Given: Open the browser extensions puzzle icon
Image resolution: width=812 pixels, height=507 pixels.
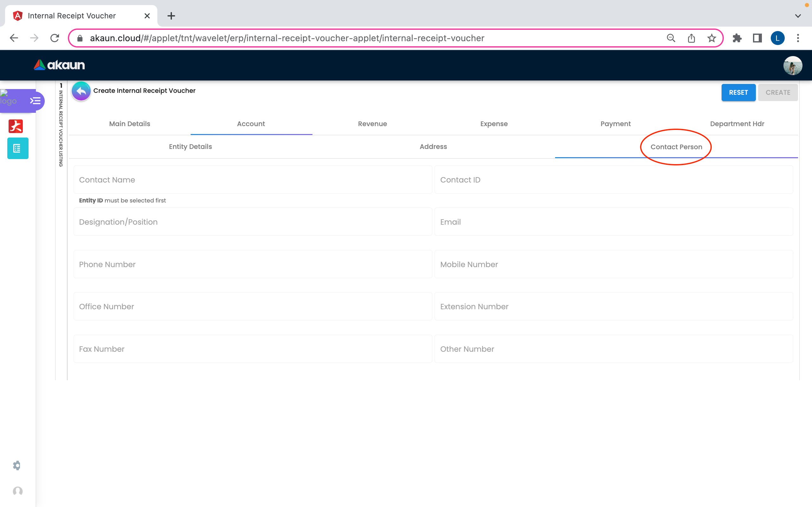Looking at the screenshot, I should tap(737, 38).
